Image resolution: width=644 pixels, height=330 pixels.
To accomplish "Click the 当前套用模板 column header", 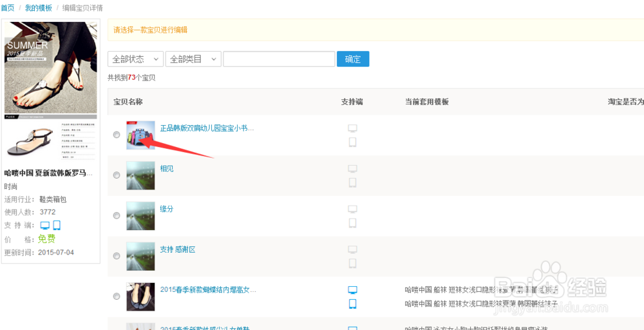I will coord(427,101).
